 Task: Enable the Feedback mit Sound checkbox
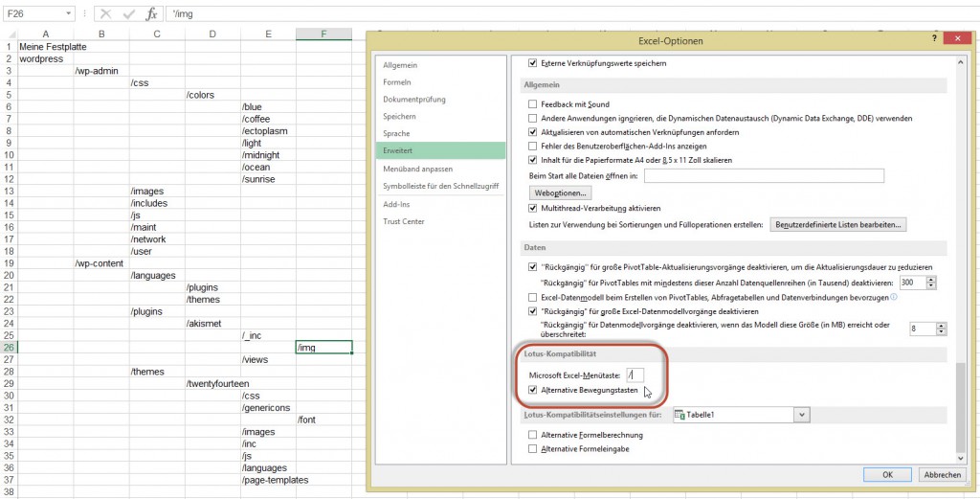click(x=534, y=103)
